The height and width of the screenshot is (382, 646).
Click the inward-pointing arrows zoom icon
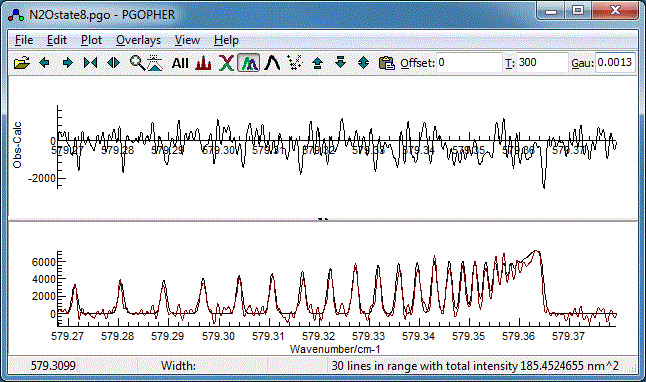91,63
